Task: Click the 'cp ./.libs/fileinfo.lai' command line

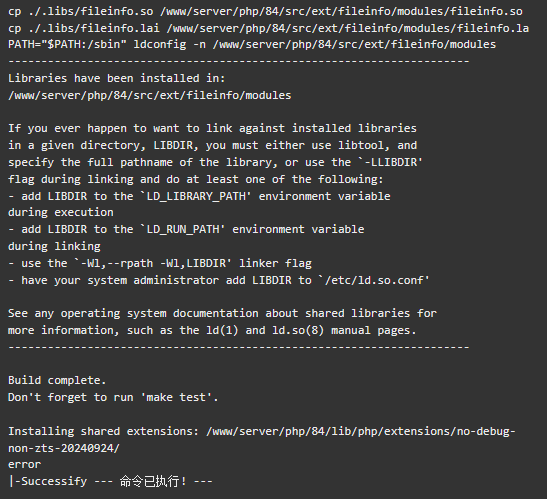Action: pyautogui.click(x=268, y=28)
